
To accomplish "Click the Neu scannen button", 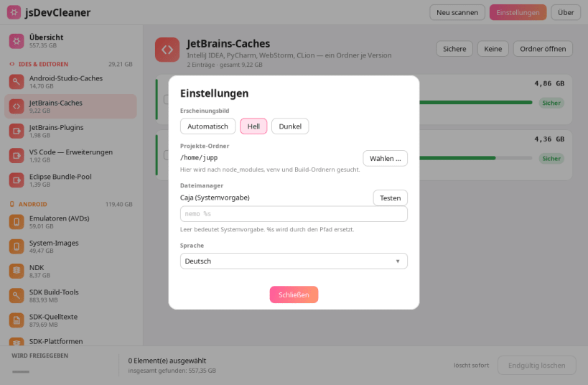I will [457, 12].
